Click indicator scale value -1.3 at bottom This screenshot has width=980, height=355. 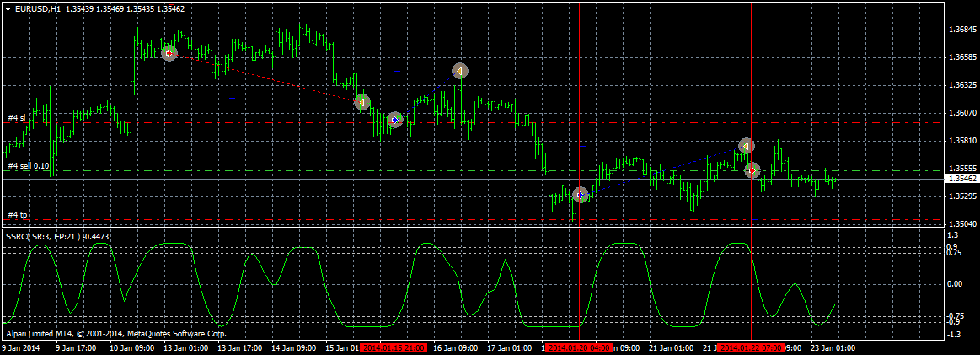pos(955,335)
